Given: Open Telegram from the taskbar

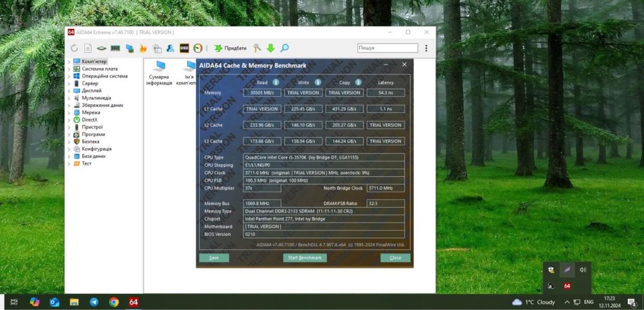Looking at the screenshot, I should 94,302.
